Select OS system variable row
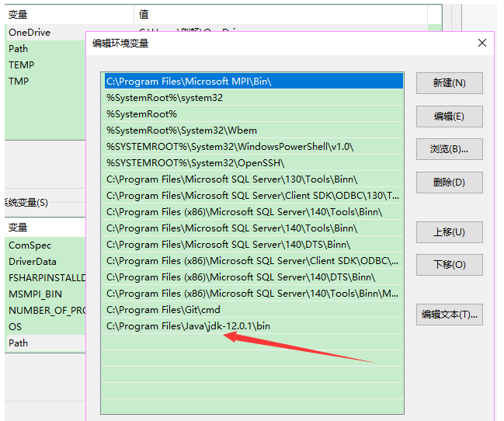The image size is (504, 421). pyautogui.click(x=46, y=326)
